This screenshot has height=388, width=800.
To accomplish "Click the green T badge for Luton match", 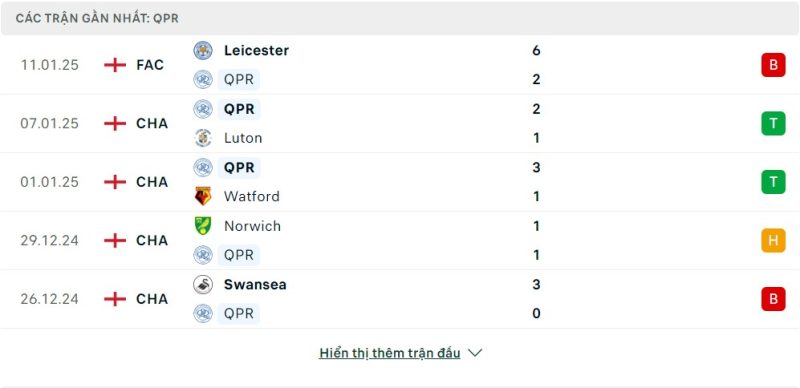I will pos(773,124).
